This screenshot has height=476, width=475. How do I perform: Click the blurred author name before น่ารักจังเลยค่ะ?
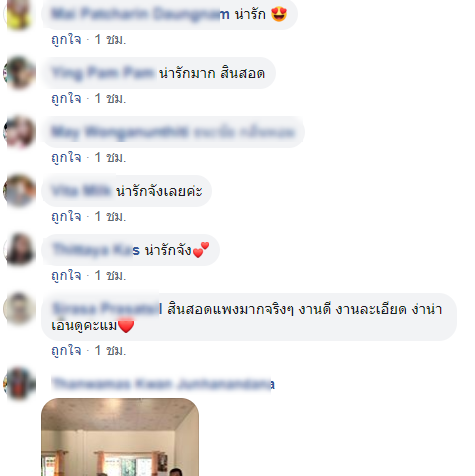tap(81, 191)
